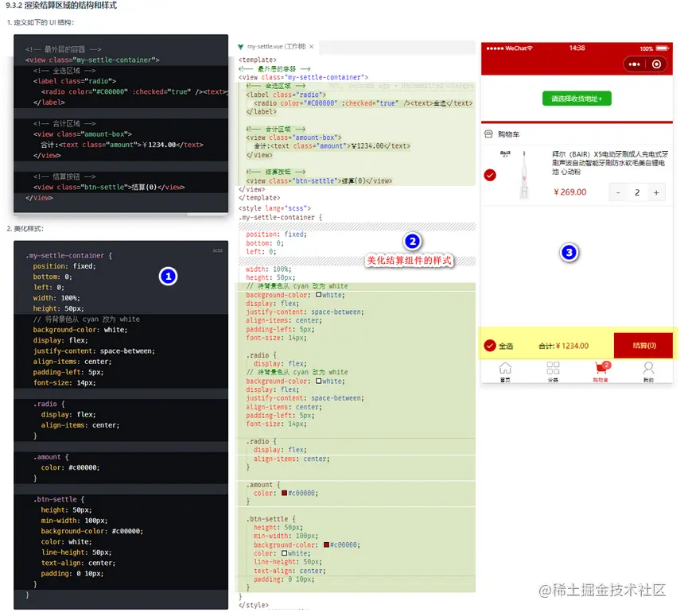684x616 pixels.
Task: Click 'position: fixed;' in dark code block
Action: click(64, 266)
